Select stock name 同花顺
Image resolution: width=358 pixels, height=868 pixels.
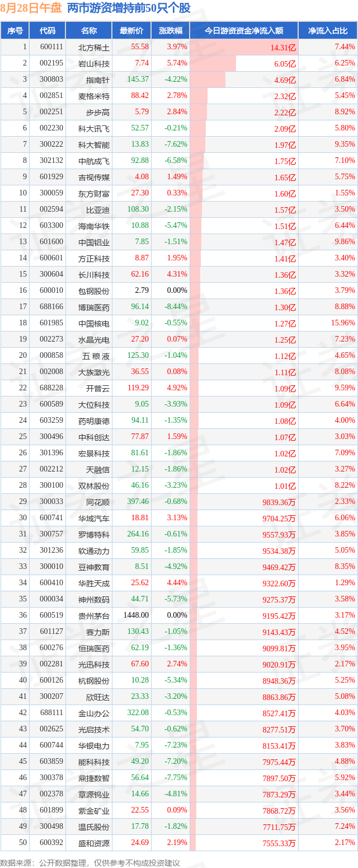pyautogui.click(x=98, y=502)
